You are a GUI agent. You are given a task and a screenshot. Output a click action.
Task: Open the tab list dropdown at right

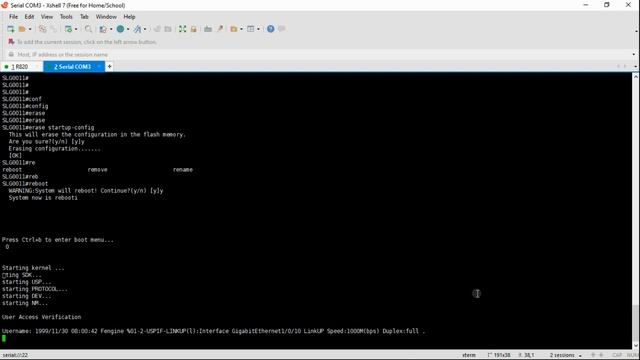[636, 67]
